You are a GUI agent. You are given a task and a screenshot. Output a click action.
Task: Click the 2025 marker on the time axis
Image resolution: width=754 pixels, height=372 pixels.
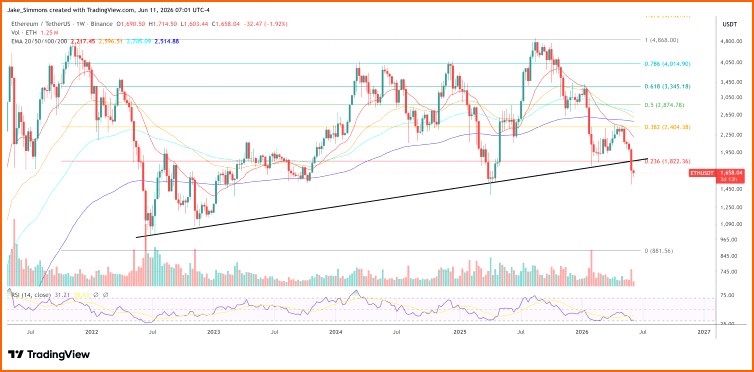click(x=460, y=332)
